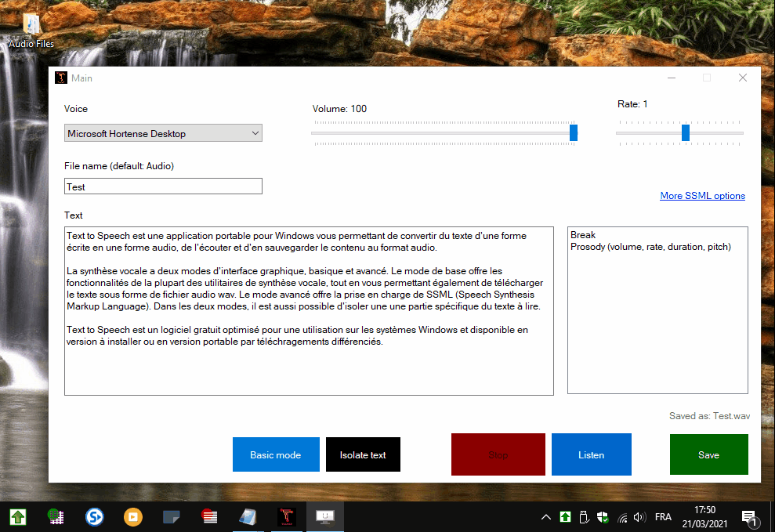Screen dimensions: 775x532
Task: Click the FRA language indicator
Action: (x=663, y=517)
